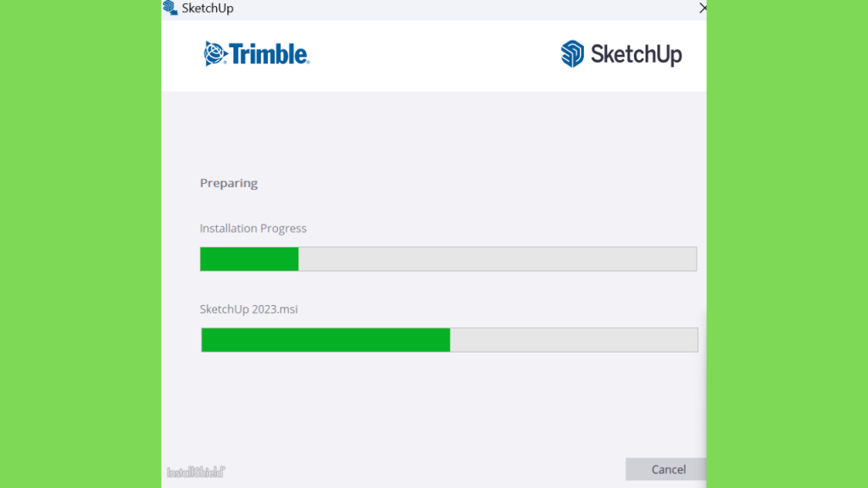The width and height of the screenshot is (868, 488).
Task: Click the SketchUp wordmark in header
Action: click(636, 54)
